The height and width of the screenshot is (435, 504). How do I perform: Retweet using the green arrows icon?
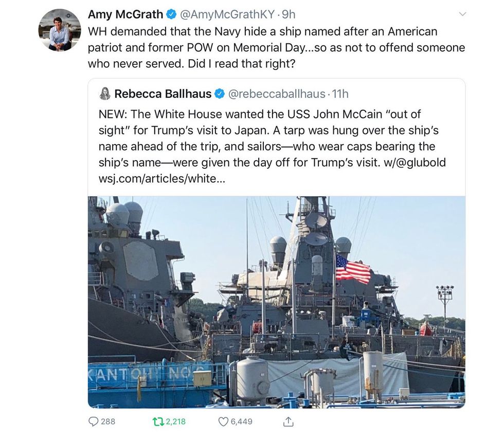point(158,422)
